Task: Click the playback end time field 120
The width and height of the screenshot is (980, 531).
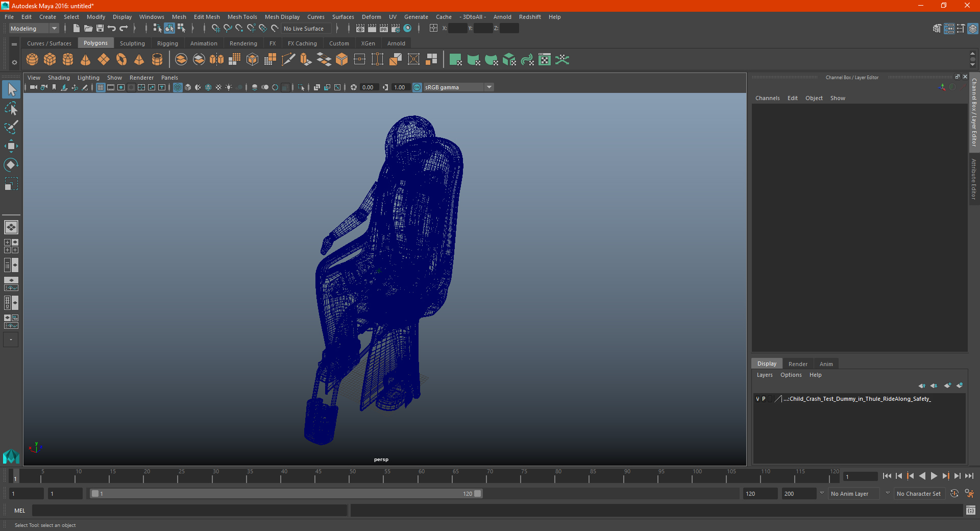Action: coord(760,494)
